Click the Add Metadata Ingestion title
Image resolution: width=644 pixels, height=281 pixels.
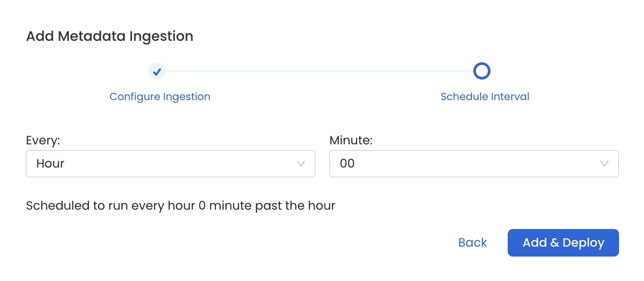pos(110,36)
